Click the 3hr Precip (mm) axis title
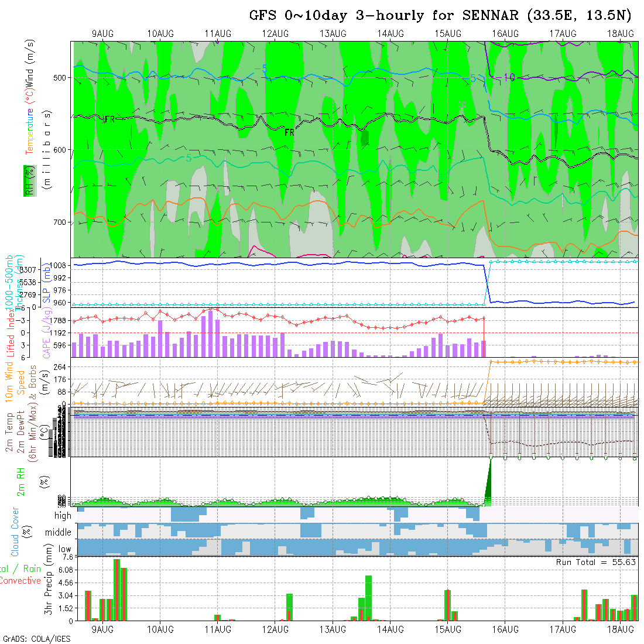The width and height of the screenshot is (644, 644). coord(49,579)
